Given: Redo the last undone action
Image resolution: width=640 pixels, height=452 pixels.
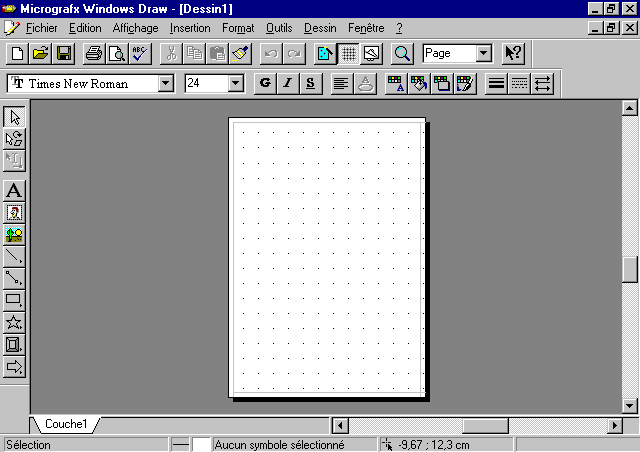Looking at the screenshot, I should click(x=294, y=53).
